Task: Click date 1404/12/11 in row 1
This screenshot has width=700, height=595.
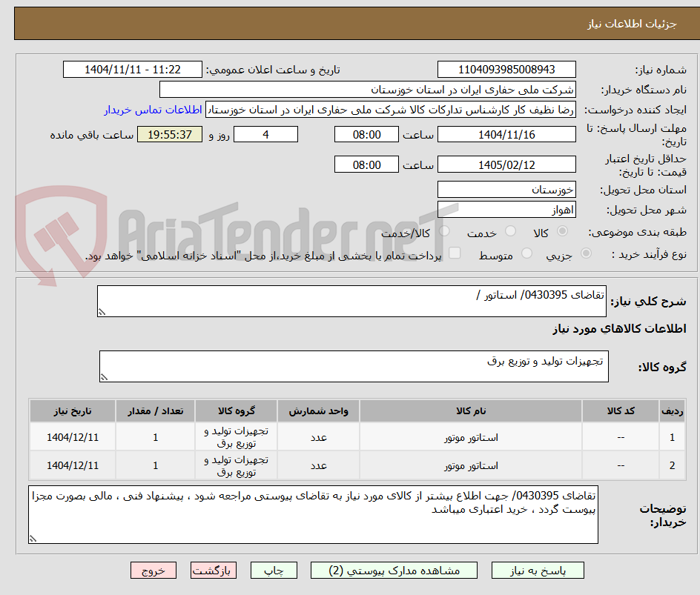Action: [x=73, y=438]
